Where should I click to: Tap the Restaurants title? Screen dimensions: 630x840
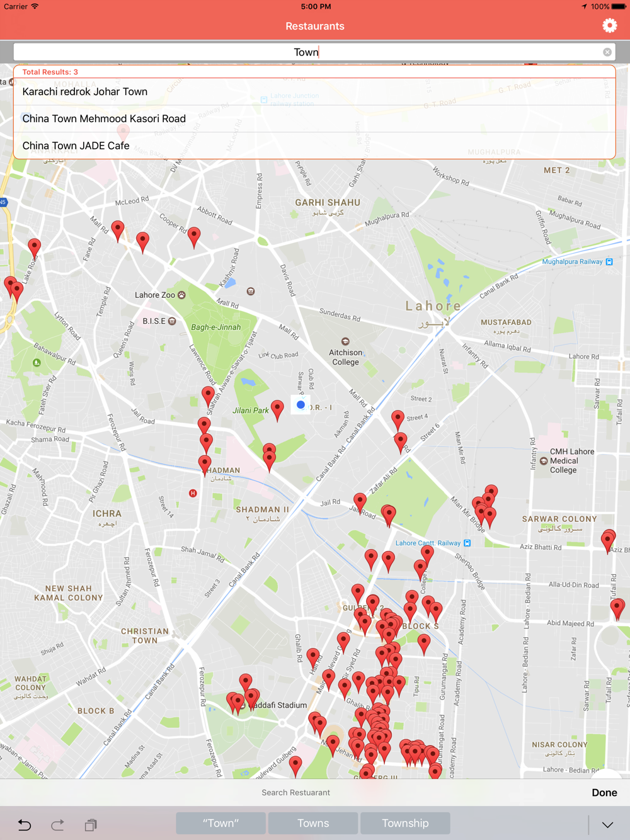point(315,26)
